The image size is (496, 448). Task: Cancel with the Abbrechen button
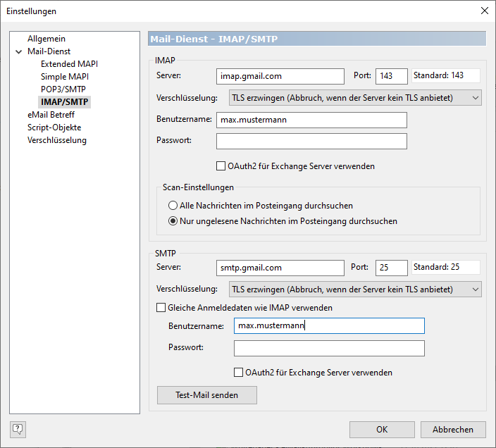tap(453, 429)
